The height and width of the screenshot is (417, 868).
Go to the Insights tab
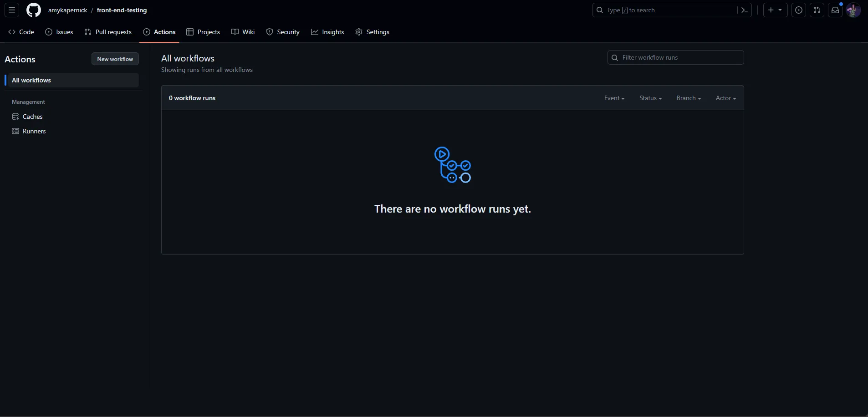click(327, 32)
